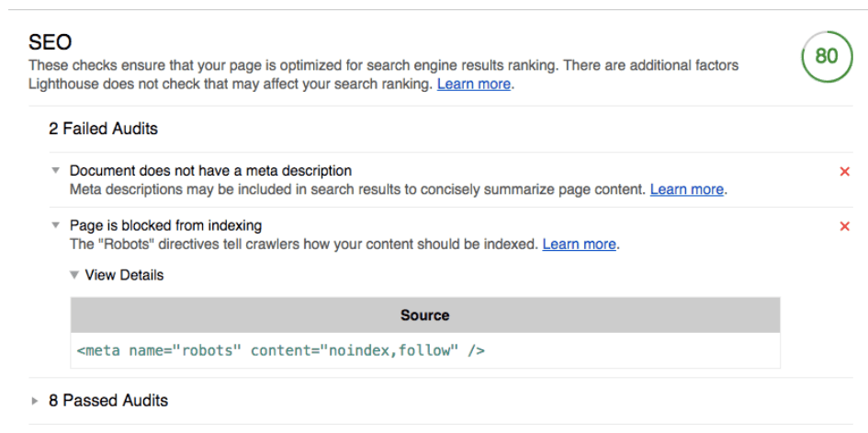Click the '8 Passed Audits' label

[x=108, y=400]
